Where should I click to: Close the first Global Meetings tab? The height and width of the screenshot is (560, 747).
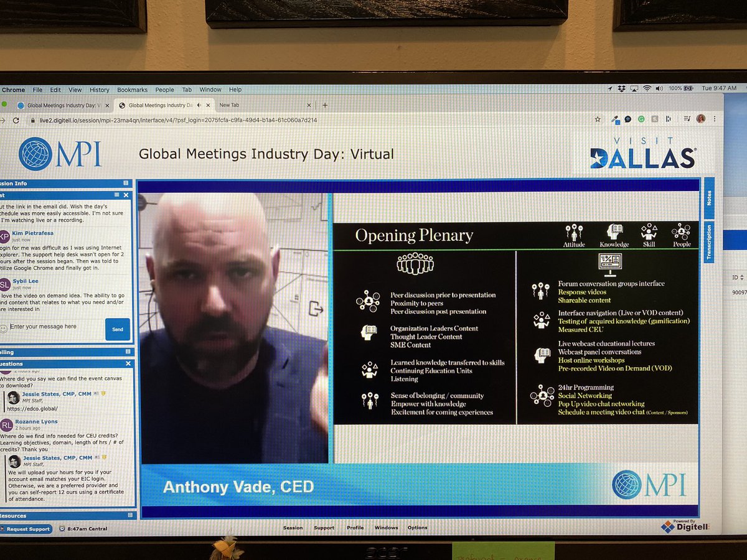point(106,105)
